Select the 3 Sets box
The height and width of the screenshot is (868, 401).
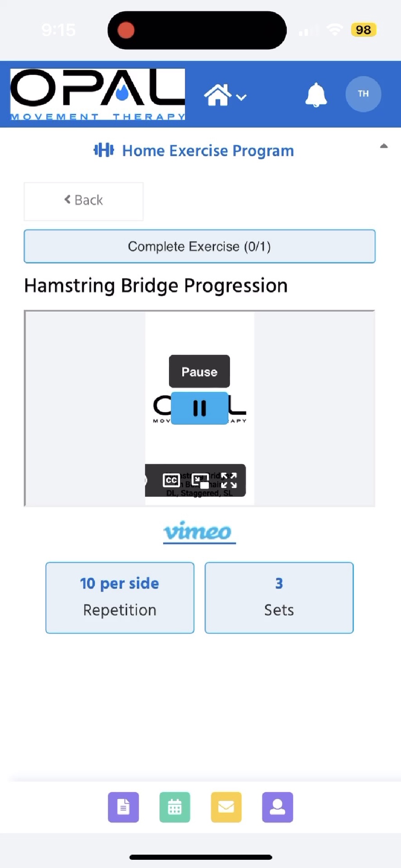279,597
